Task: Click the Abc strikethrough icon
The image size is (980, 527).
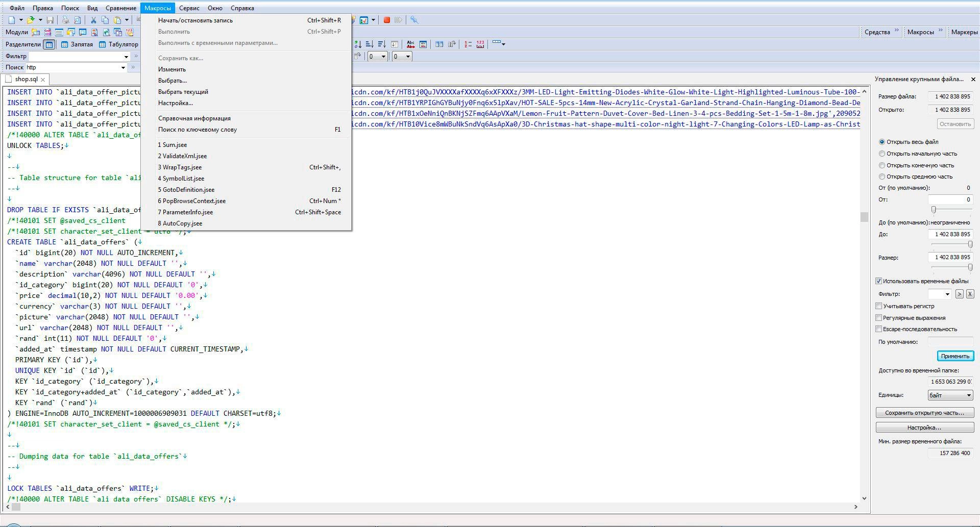Action: point(410,44)
